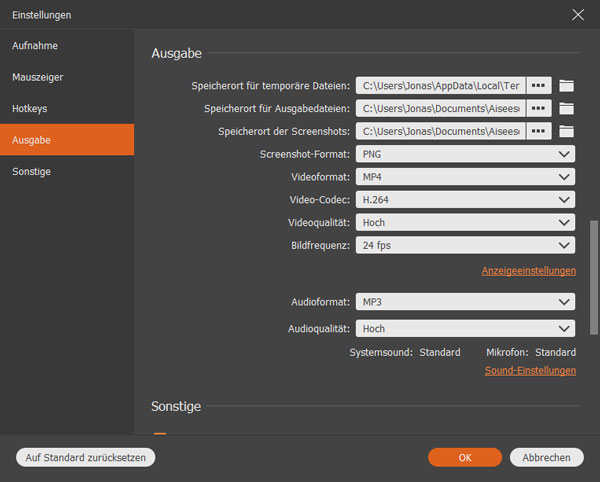This screenshot has width=600, height=482.
Task: Click Auf Standard zurücksetzen button
Action: point(86,458)
